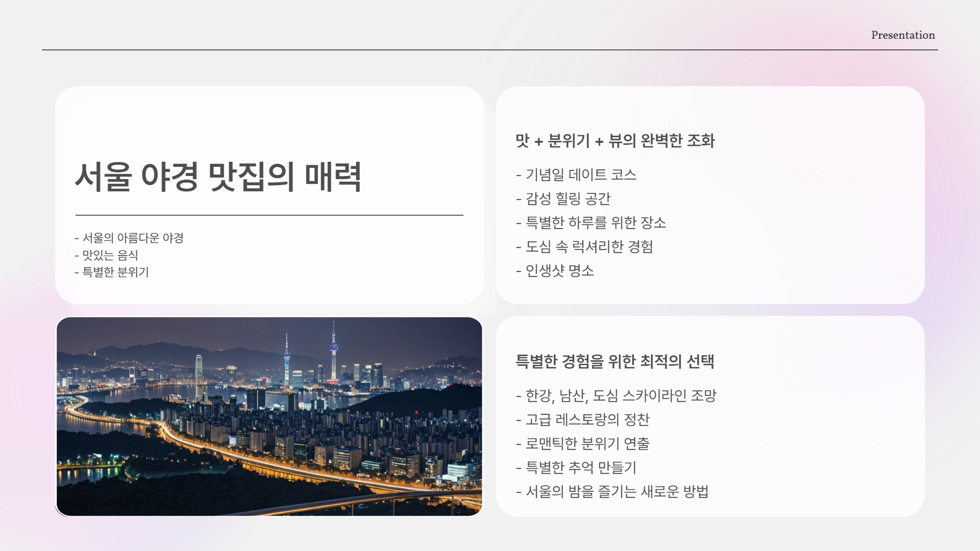The image size is (980, 551).
Task: Select the bullet '서울의 아름다운 야경'
Action: 130,237
